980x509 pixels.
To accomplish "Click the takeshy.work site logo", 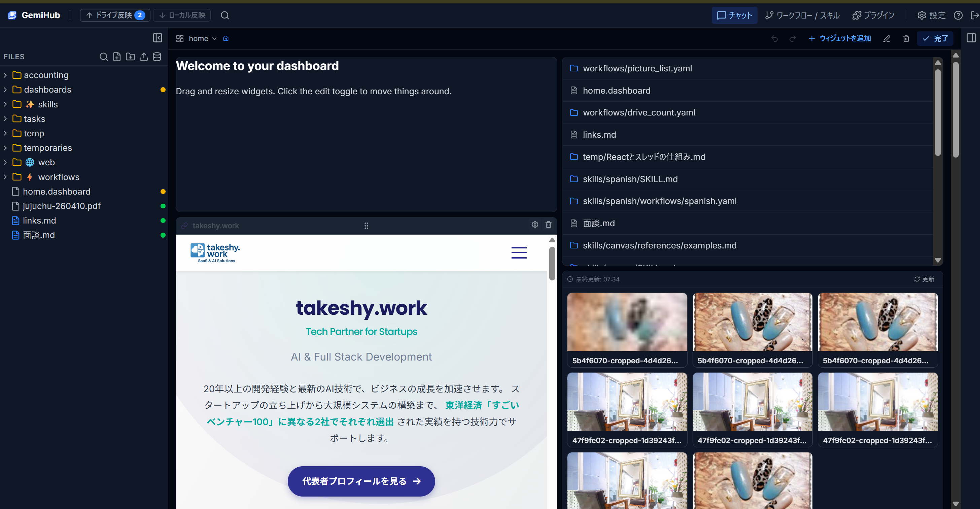I will 215,253.
